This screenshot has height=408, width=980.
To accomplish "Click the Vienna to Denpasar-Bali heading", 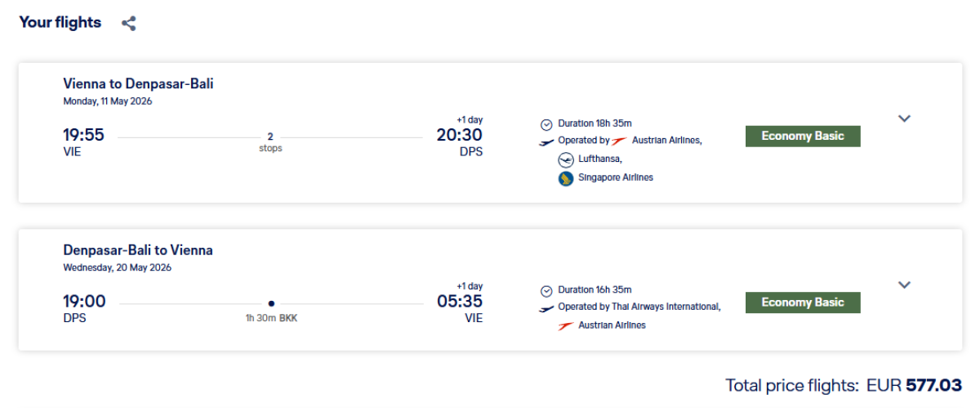I will pyautogui.click(x=139, y=83).
